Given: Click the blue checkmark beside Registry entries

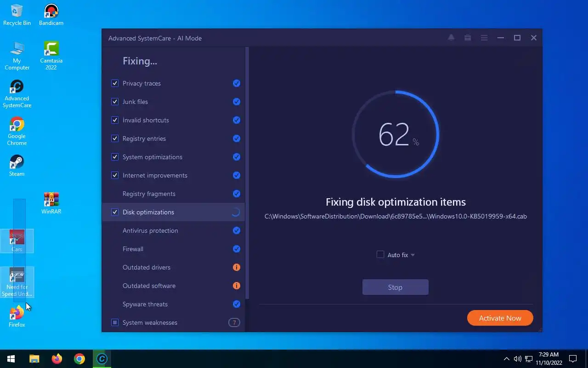Looking at the screenshot, I should [237, 138].
